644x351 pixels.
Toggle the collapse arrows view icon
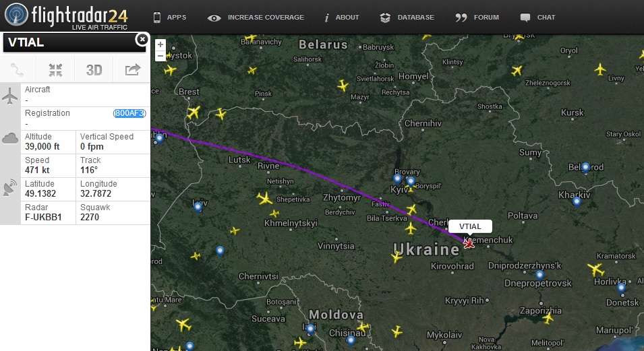point(55,70)
